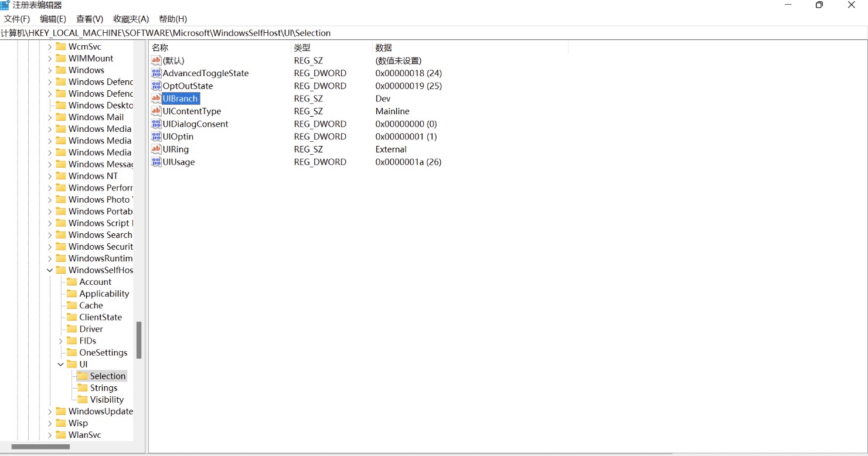This screenshot has height=456, width=868.
Task: Click the "0x00000000 (0)" data value
Action: tap(406, 124)
